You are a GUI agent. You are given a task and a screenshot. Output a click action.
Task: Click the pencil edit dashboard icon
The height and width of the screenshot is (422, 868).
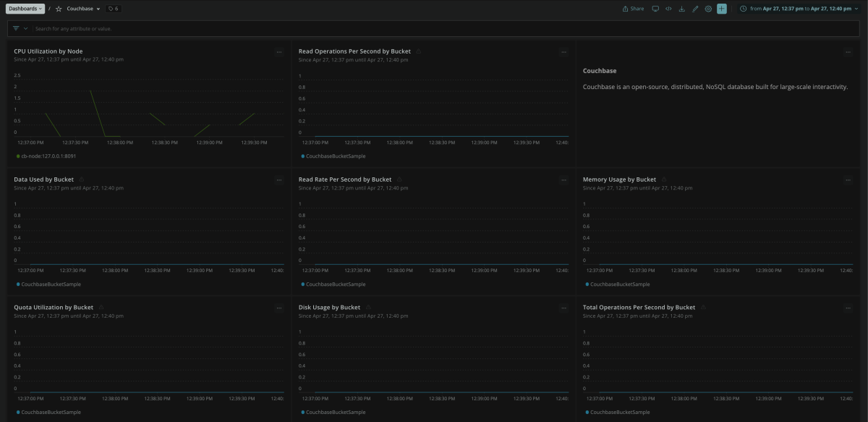click(x=695, y=9)
